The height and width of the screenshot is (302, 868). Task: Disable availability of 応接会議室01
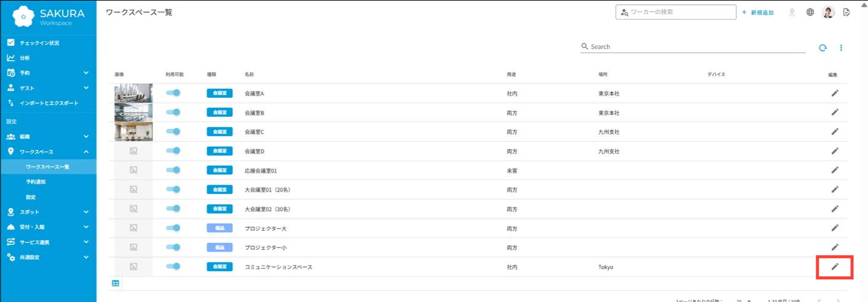[x=173, y=170]
